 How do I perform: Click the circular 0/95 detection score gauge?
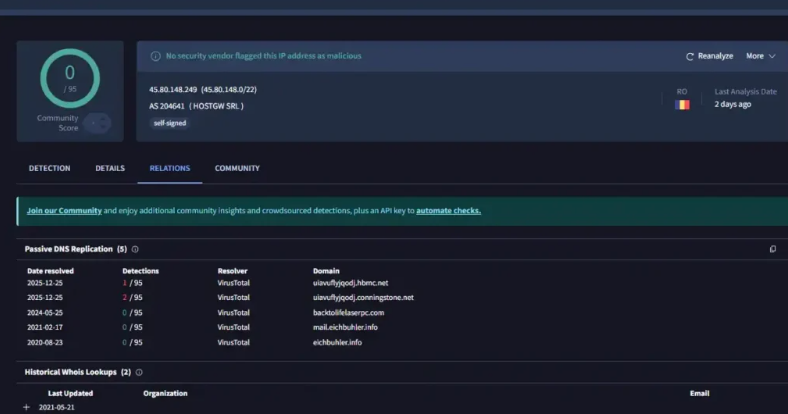[x=70, y=79]
